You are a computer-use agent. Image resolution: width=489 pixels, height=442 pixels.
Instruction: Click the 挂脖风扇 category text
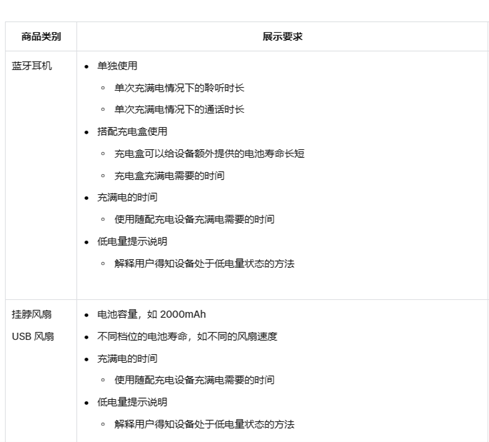(32, 314)
